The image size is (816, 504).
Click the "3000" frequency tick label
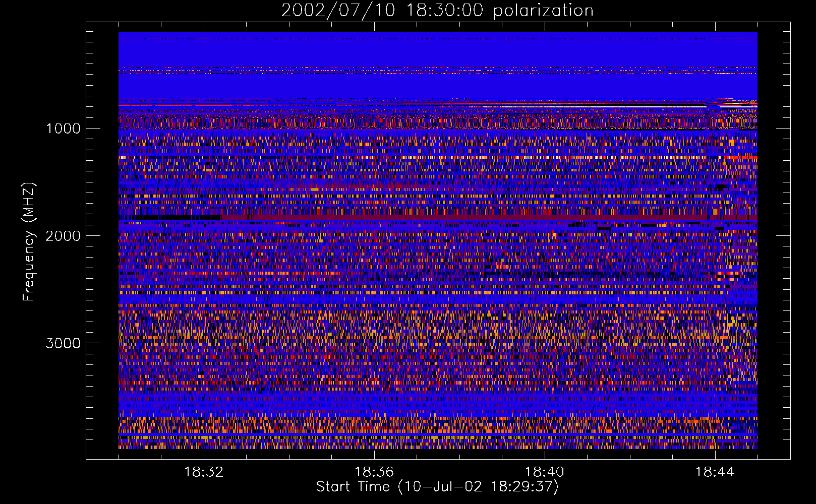tap(63, 343)
